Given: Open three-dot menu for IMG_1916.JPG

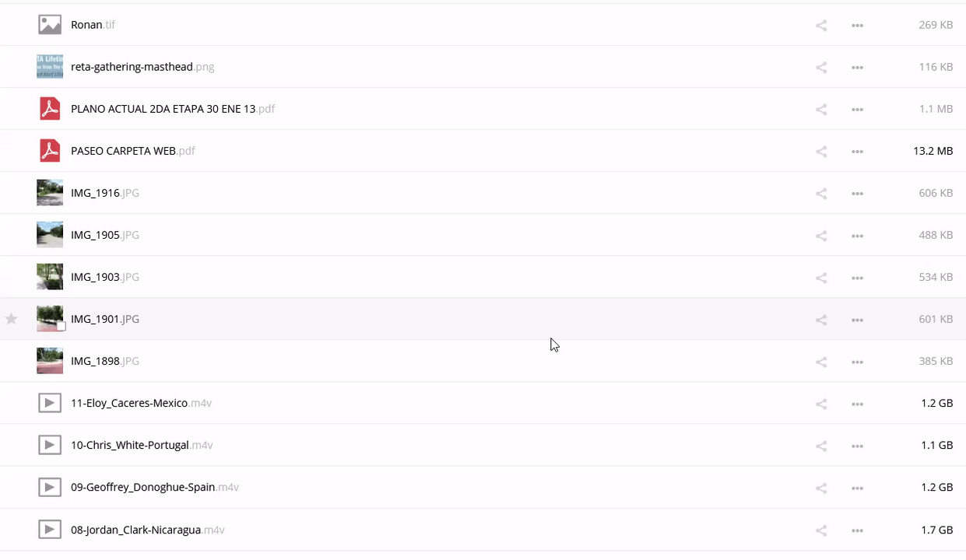Looking at the screenshot, I should [x=857, y=194].
